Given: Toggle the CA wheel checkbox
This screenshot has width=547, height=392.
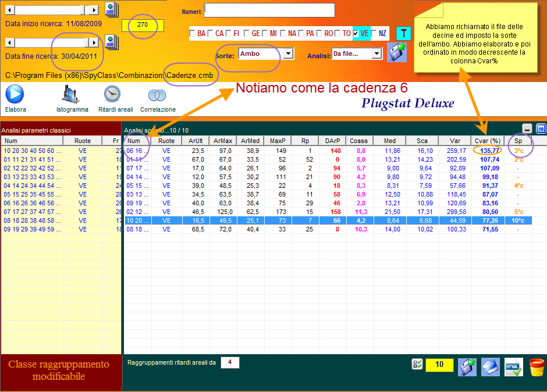Looking at the screenshot, I should click(x=210, y=34).
